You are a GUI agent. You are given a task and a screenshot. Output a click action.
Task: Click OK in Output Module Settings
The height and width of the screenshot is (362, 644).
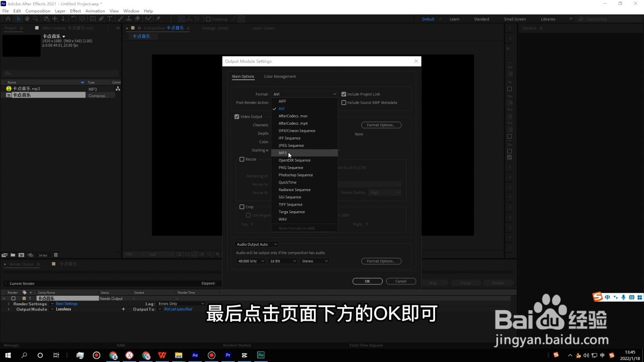click(367, 281)
